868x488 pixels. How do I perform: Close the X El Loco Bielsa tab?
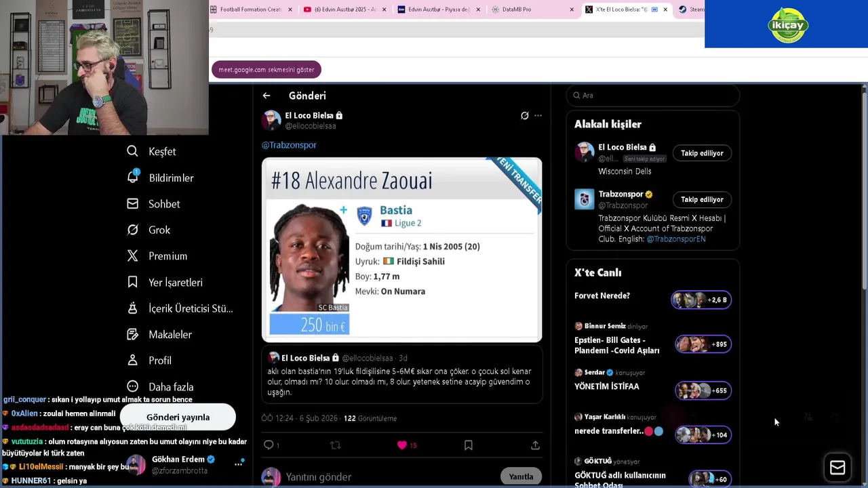pyautogui.click(x=665, y=9)
